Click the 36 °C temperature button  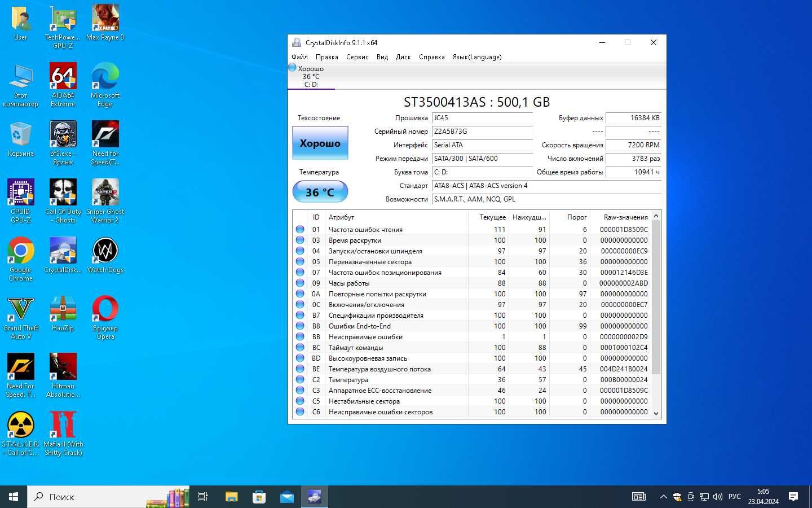320,192
